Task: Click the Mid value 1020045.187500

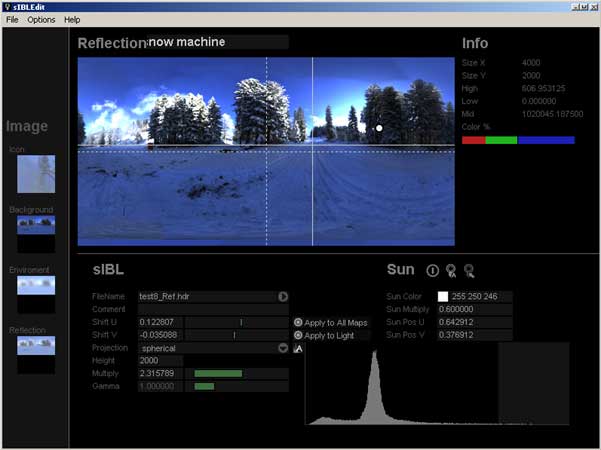Action: pos(552,114)
